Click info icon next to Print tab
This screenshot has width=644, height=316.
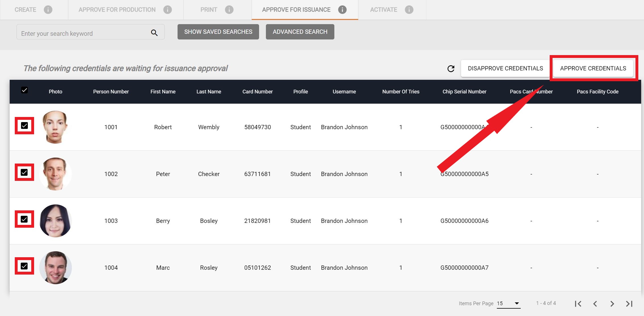pyautogui.click(x=229, y=10)
